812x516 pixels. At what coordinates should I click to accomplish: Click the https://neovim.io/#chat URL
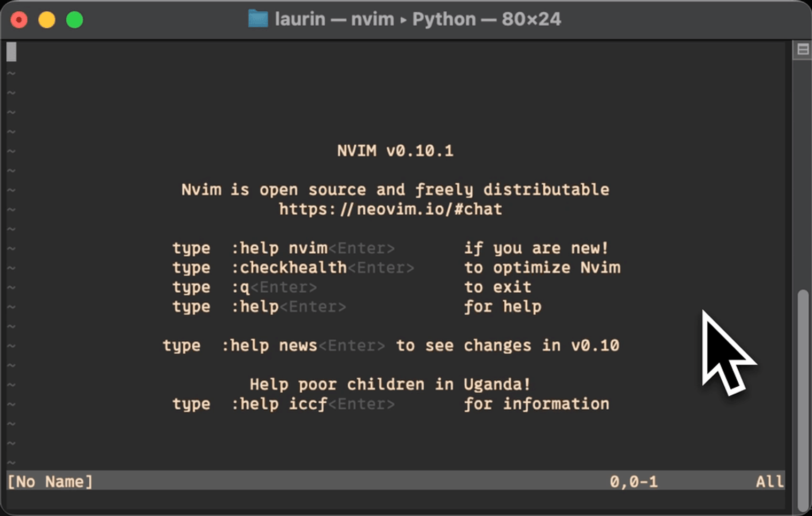pyautogui.click(x=391, y=209)
